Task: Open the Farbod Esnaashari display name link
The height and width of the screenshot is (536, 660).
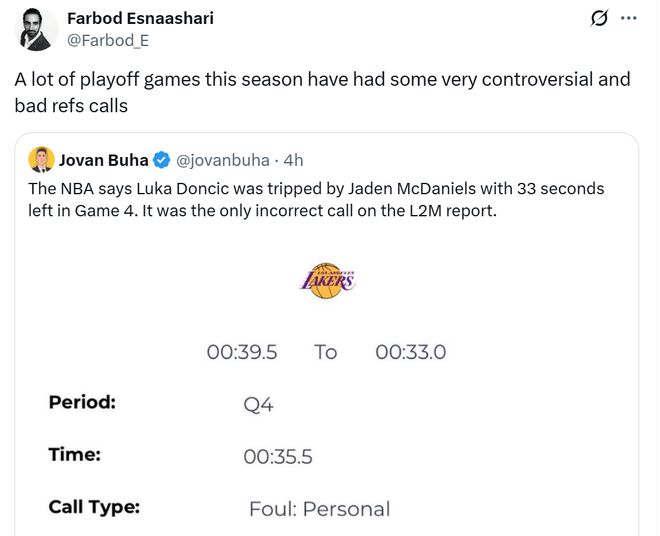Action: click(139, 18)
